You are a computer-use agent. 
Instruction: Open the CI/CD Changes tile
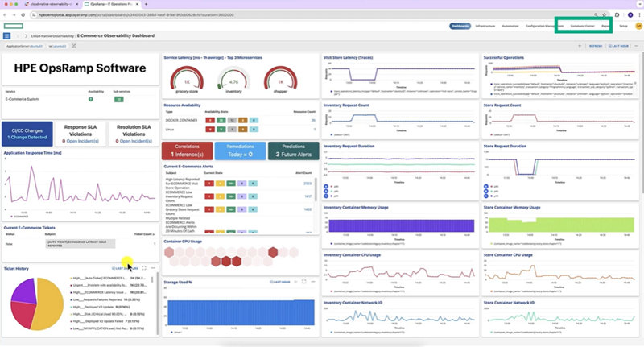click(27, 134)
